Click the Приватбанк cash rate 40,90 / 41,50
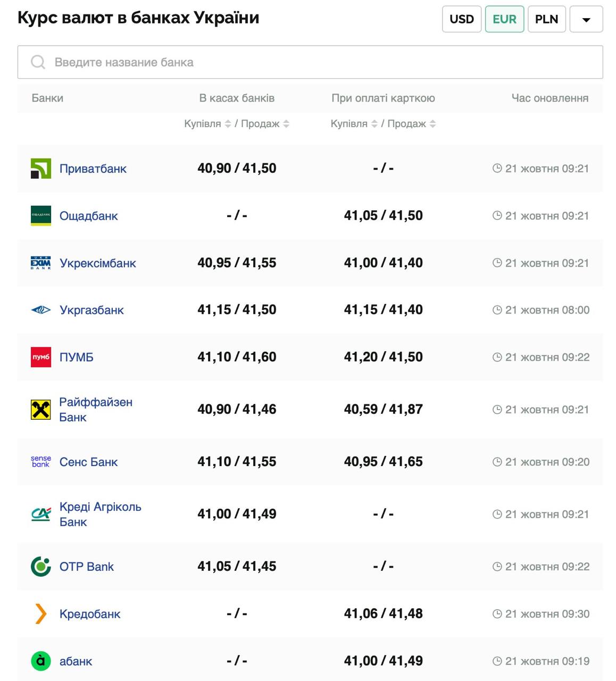 pos(237,168)
